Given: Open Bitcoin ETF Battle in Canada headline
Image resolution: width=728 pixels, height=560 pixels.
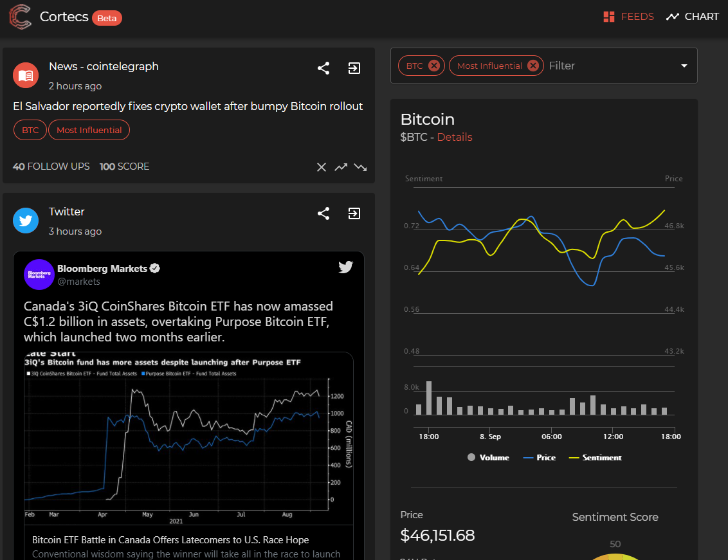Looking at the screenshot, I should click(170, 539).
